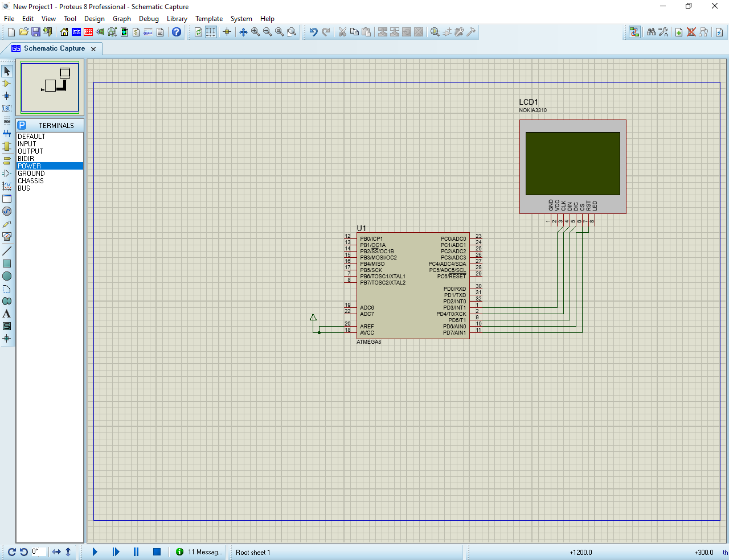The width and height of the screenshot is (729, 560).
Task: Open Subcircuit Mode tool
Action: click(7, 146)
